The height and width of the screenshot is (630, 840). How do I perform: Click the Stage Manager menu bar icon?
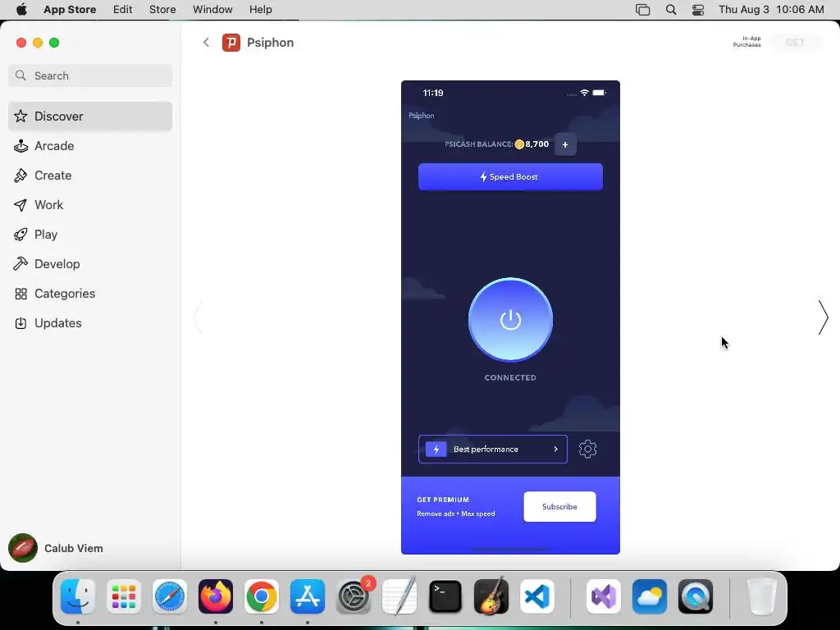coord(642,10)
